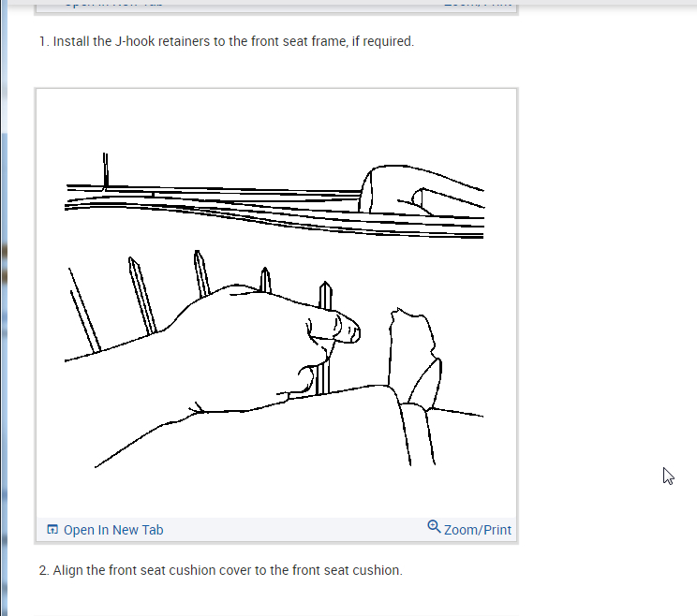Click the partially visible Open In New Tab link at the top
Image resolution: width=697 pixels, height=616 pixels.
[113, 4]
